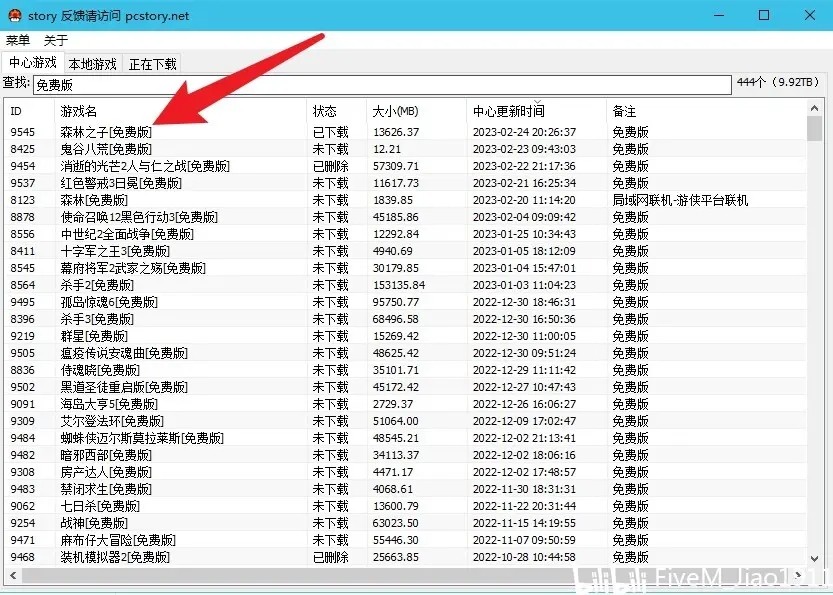
Task: Close the story window
Action: 810,15
